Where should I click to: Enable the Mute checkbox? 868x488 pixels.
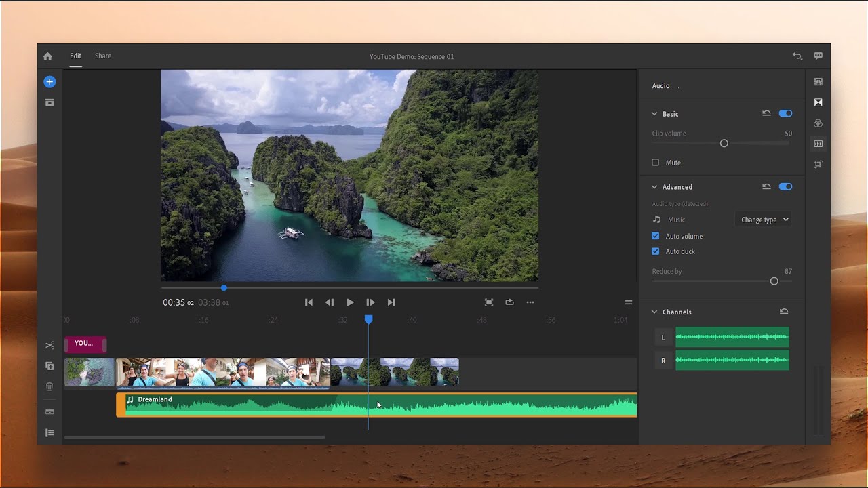click(x=655, y=163)
